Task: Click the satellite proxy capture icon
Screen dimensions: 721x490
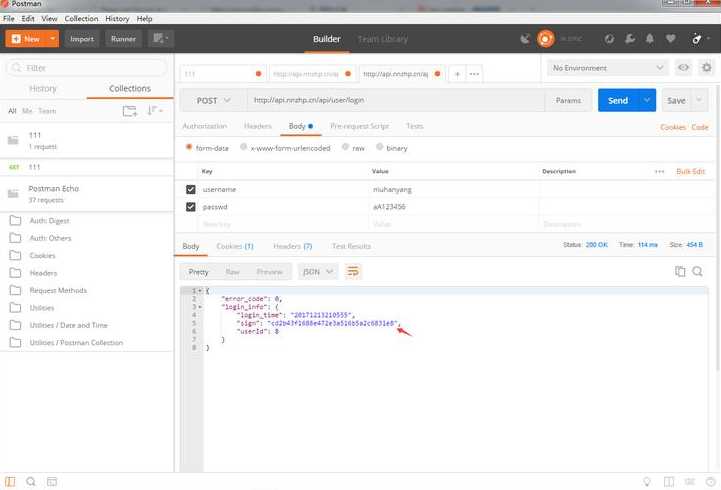Action: pyautogui.click(x=525, y=39)
